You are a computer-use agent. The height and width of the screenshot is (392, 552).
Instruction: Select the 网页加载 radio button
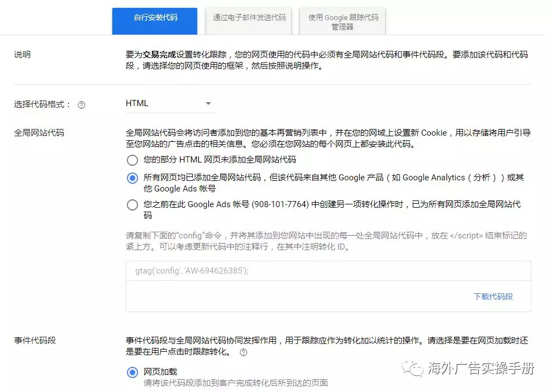pos(132,372)
